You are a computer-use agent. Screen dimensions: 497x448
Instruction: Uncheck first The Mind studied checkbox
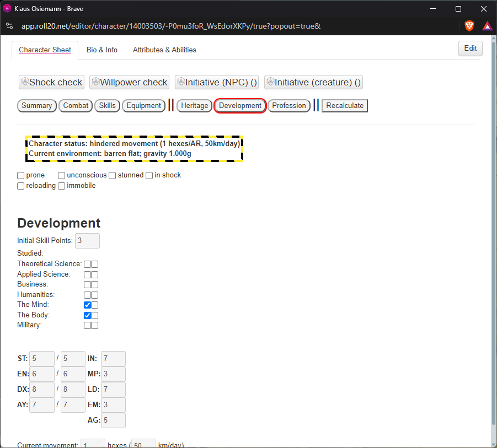[88, 305]
